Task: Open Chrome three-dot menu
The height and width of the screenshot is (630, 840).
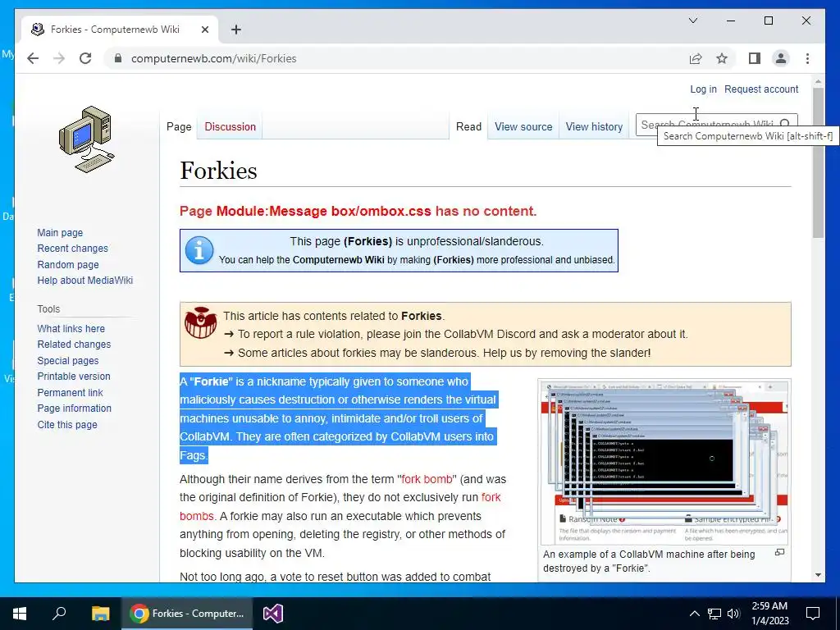Action: 807,58
